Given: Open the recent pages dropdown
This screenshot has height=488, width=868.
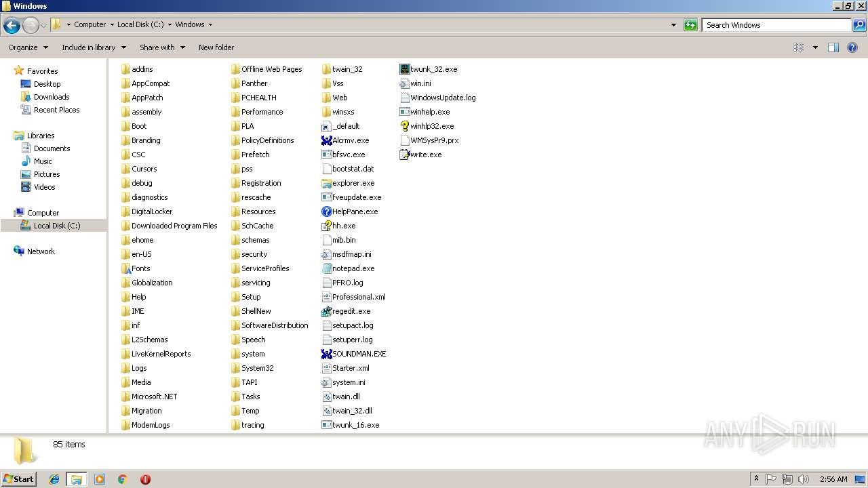Looking at the screenshot, I should pyautogui.click(x=43, y=25).
